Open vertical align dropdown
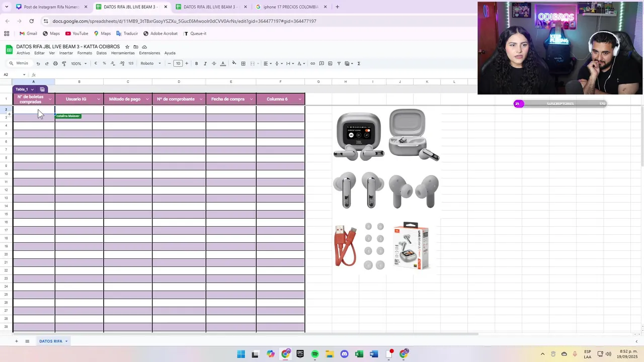Viewport: 644px width, 362px height. click(x=278, y=63)
